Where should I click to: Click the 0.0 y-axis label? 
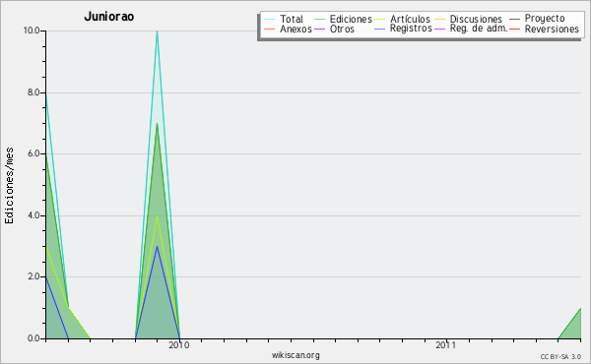click(33, 338)
